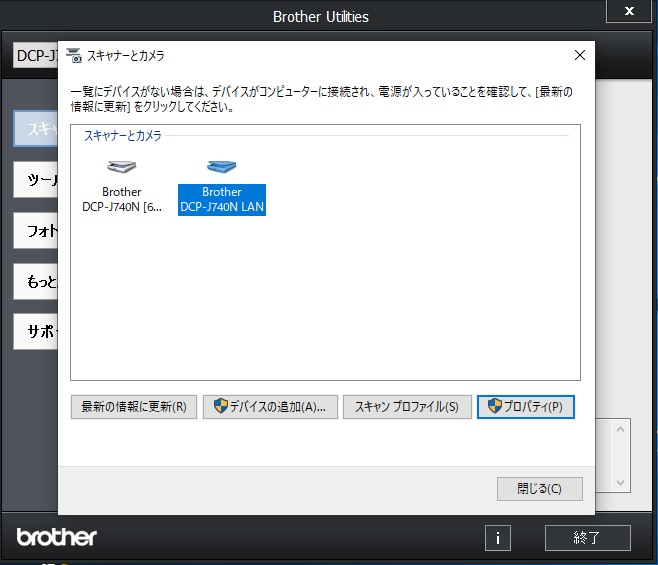Open the ツール sidebar tab
The height and width of the screenshot is (565, 658).
click(35, 181)
